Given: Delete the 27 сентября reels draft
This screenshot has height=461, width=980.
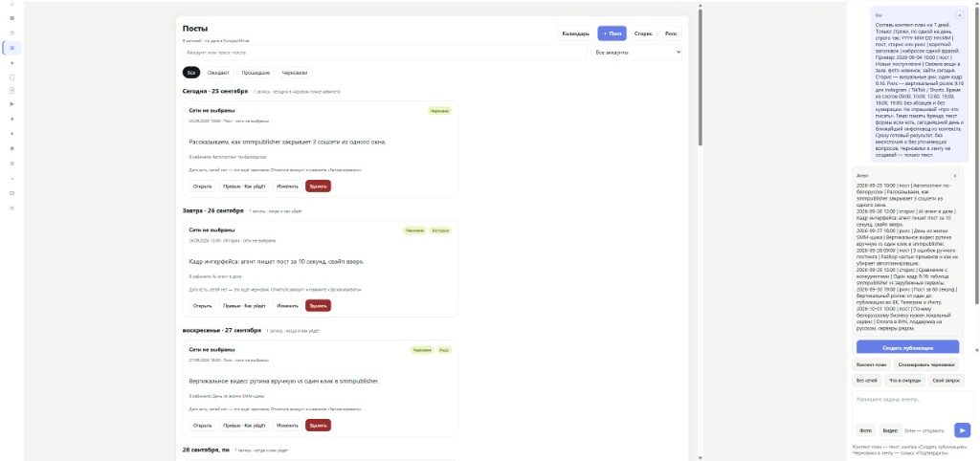Looking at the screenshot, I should [x=318, y=426].
